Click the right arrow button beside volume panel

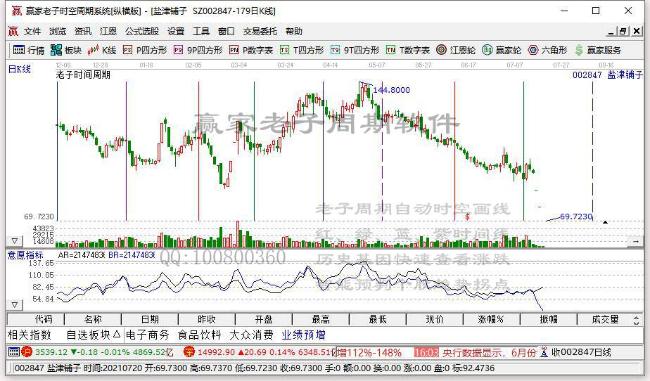click(636, 241)
